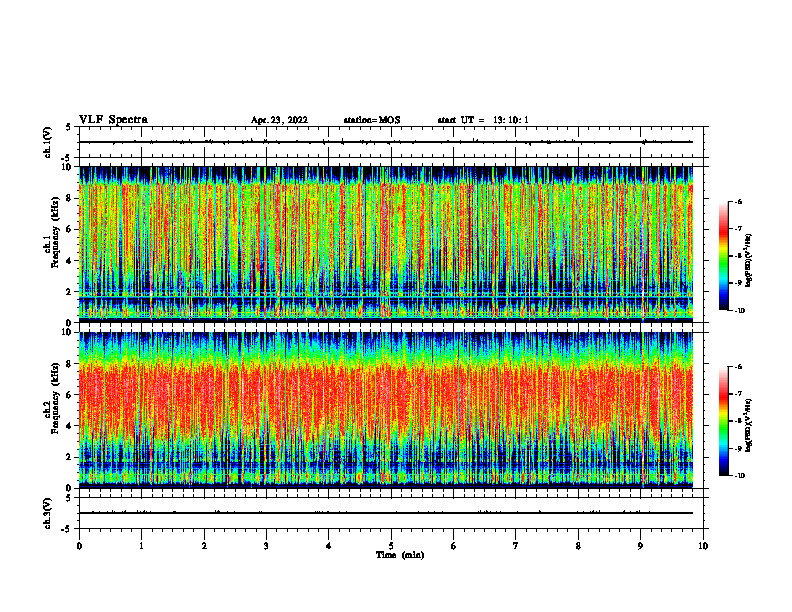Click the "5" tick on ch.1(V) axis
The image size is (792, 612).
(x=68, y=127)
